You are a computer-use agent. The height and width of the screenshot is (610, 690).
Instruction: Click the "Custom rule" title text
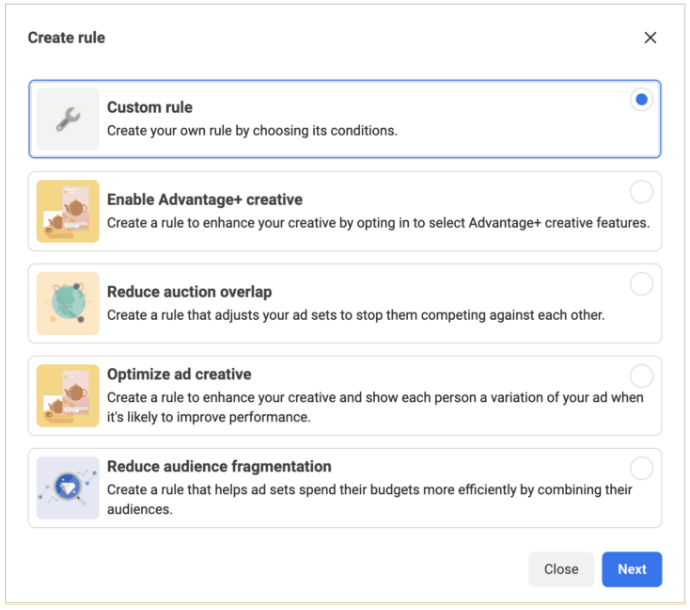pos(150,107)
